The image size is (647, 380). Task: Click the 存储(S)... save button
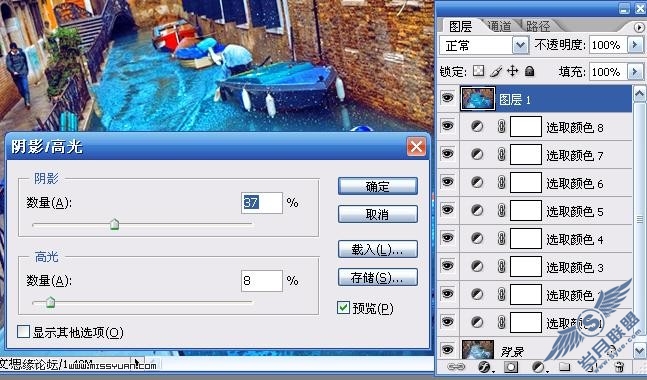[378, 278]
